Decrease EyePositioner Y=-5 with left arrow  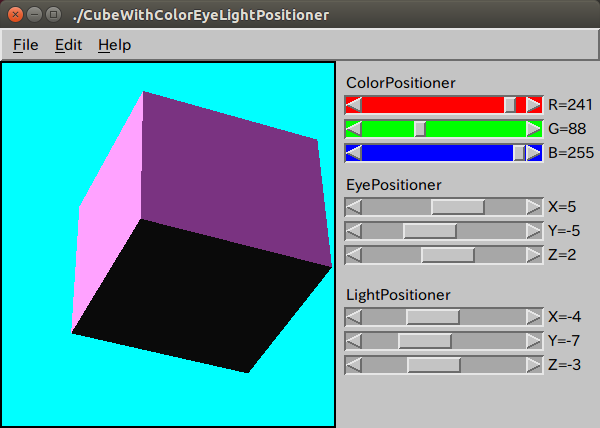click(x=354, y=231)
